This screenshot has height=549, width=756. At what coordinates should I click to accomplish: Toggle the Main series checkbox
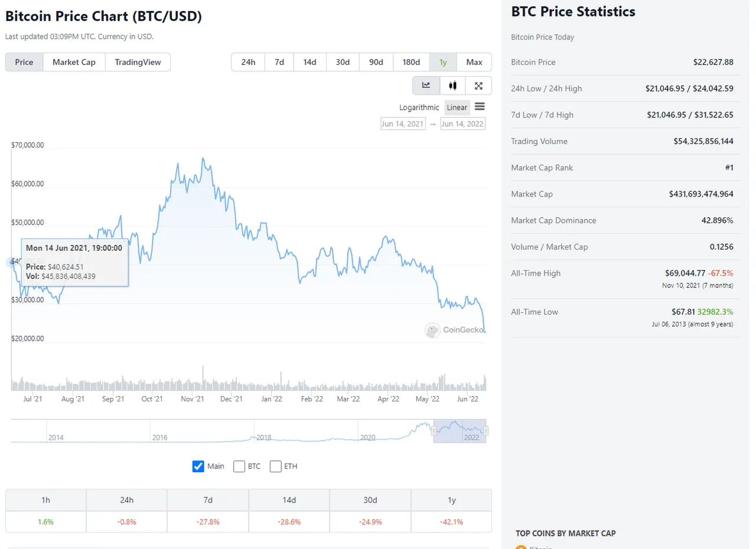pyautogui.click(x=198, y=466)
